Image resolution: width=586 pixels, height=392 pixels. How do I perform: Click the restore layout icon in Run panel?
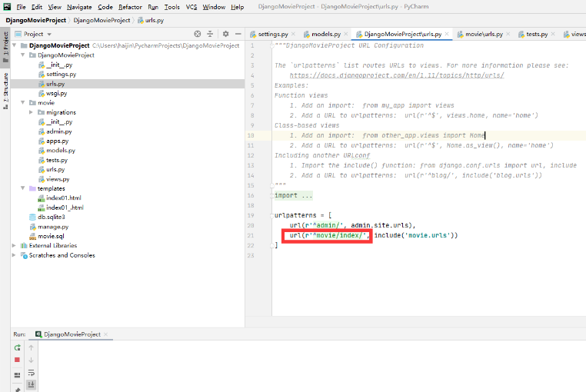[x=17, y=375]
